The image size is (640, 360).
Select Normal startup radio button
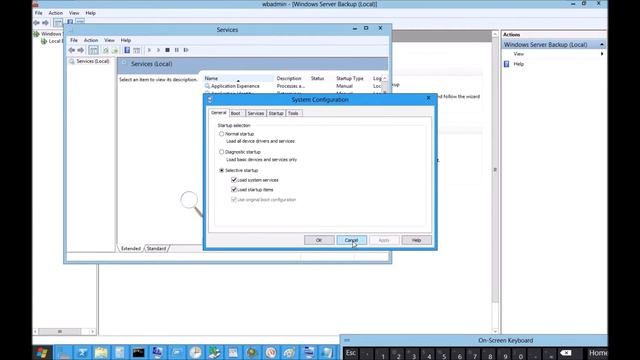pyautogui.click(x=222, y=134)
